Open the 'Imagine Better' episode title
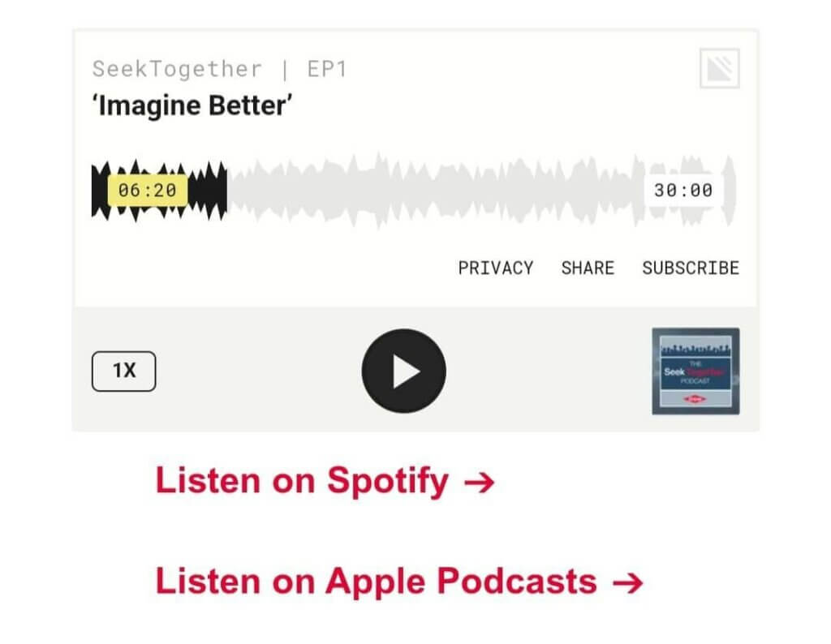The height and width of the screenshot is (644, 831). (x=192, y=105)
